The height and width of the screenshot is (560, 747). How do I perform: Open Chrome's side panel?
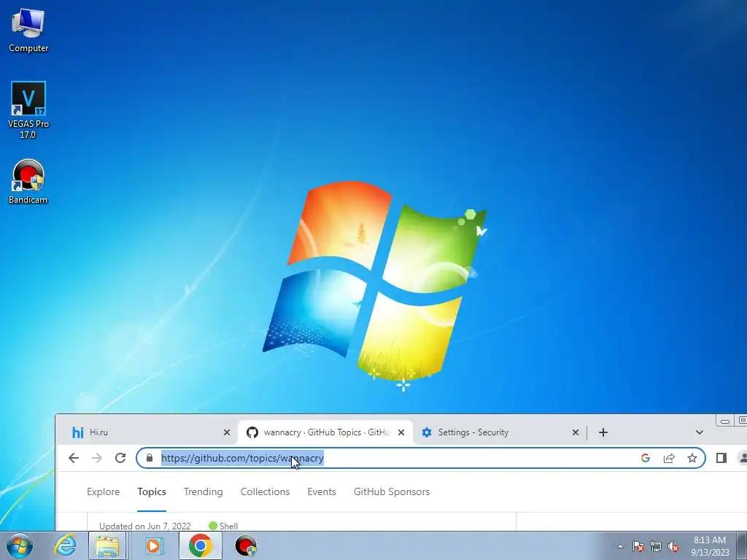tap(721, 458)
